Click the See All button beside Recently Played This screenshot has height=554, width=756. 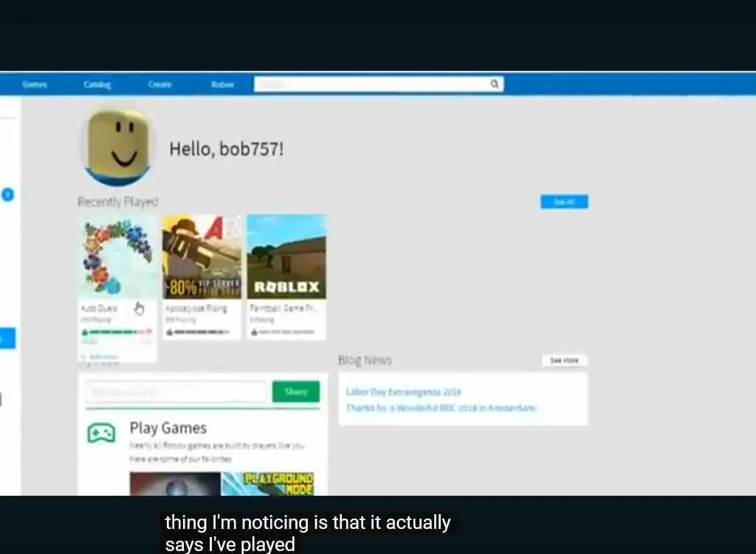click(564, 202)
